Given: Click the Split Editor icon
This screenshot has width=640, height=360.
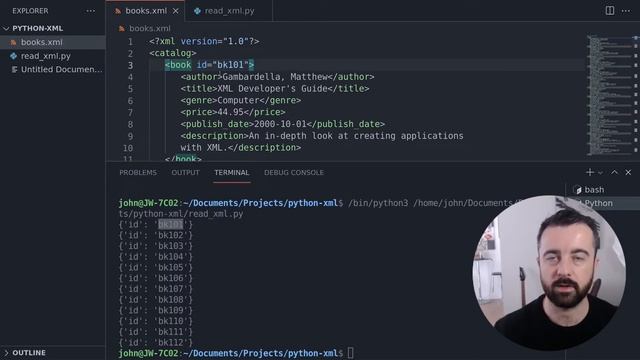Looking at the screenshot, I should pos(609,11).
